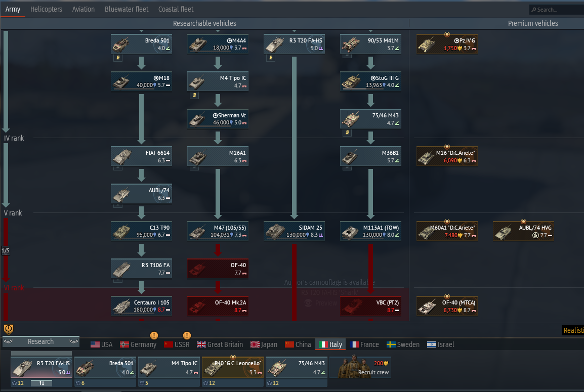This screenshot has width=584, height=392.
Task: Click the yellow badge under 75/46 M43
Action: 347,133
